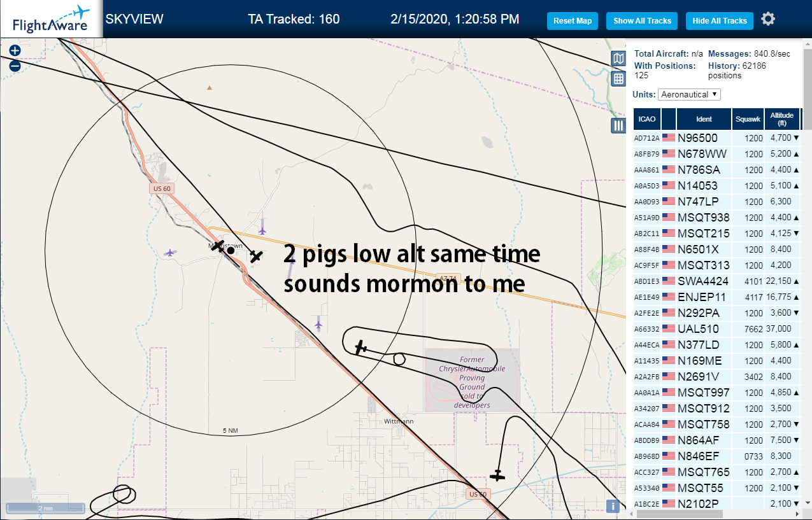Open the settings gear icon
812x520 pixels.
pos(768,19)
